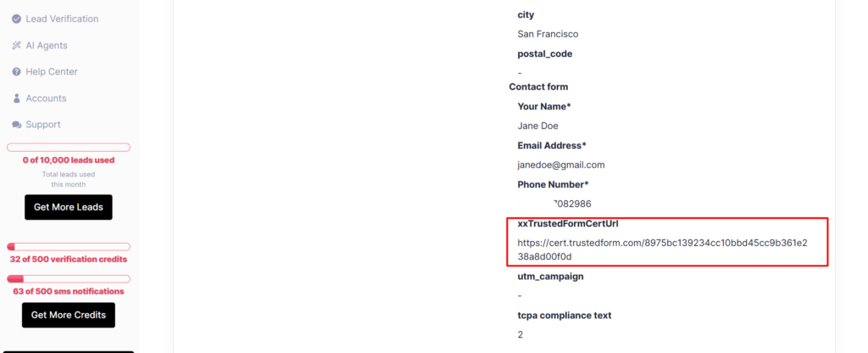Screen dimensions: 868x353
Task: Click the San Francisco city value
Action: [x=548, y=34]
